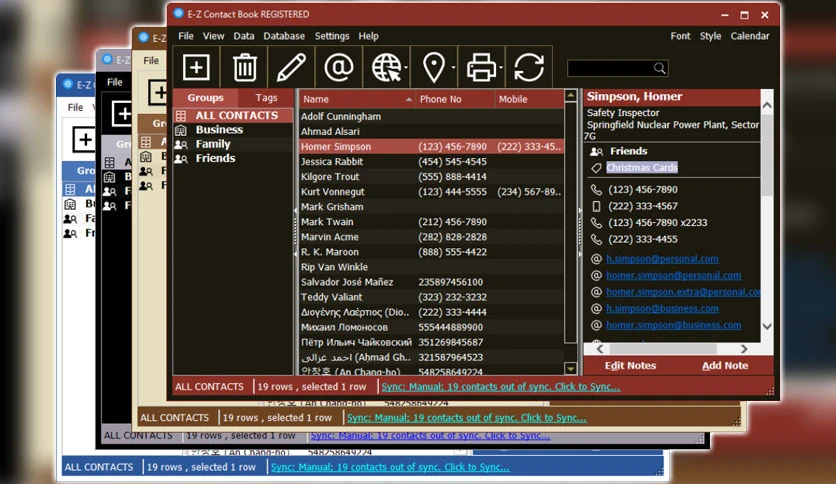836x484 pixels.
Task: Click homer.simpson@personal.com email link
Action: tap(673, 275)
